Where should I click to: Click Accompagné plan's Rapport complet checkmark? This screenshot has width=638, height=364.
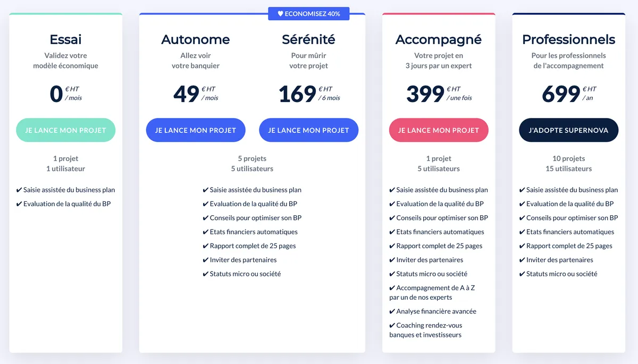click(392, 246)
